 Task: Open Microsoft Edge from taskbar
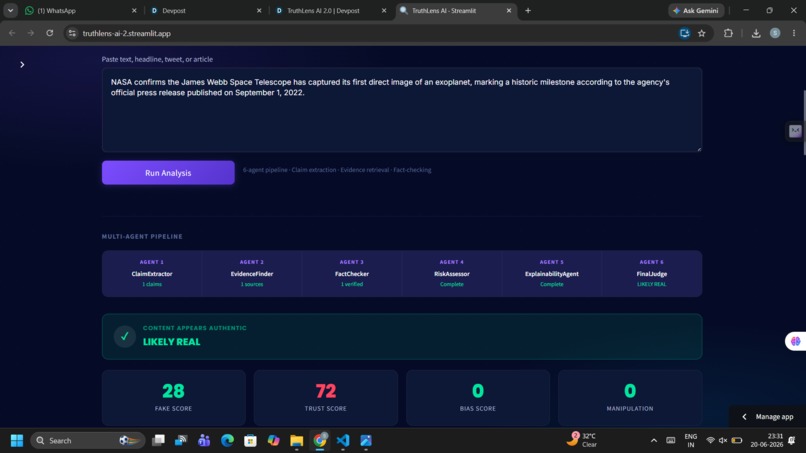point(227,440)
